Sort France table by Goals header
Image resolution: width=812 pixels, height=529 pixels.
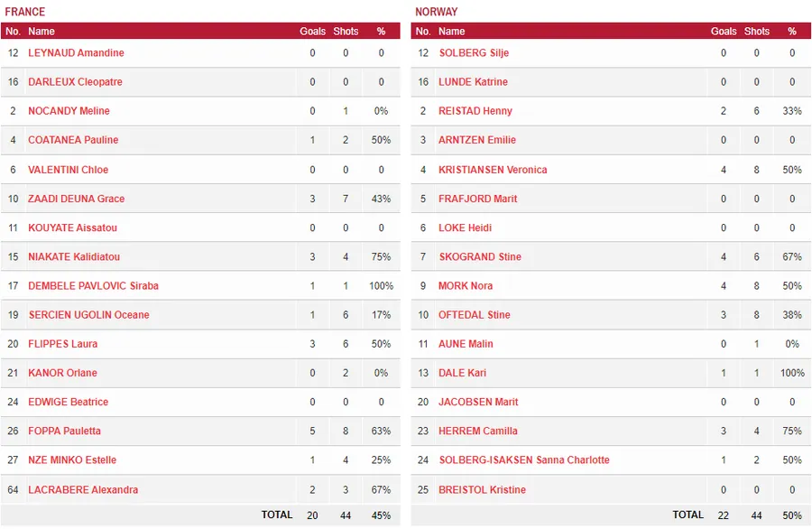click(x=312, y=32)
